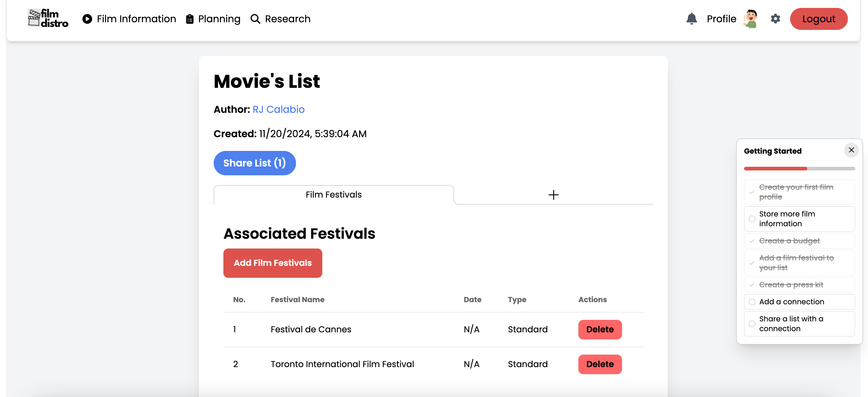868x397 pixels.
Task: Click Logout button
Action: coord(822,18)
